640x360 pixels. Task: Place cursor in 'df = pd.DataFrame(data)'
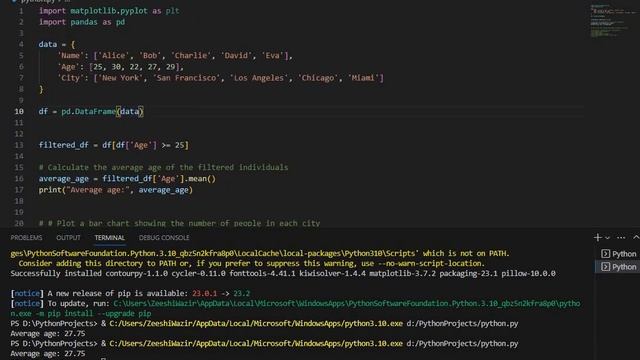[91, 111]
